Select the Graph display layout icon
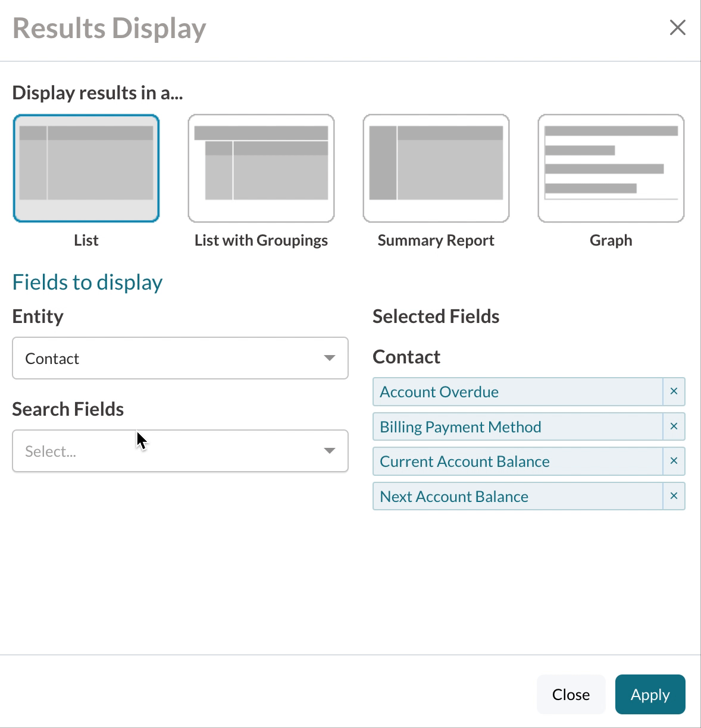The image size is (701, 728). [611, 168]
